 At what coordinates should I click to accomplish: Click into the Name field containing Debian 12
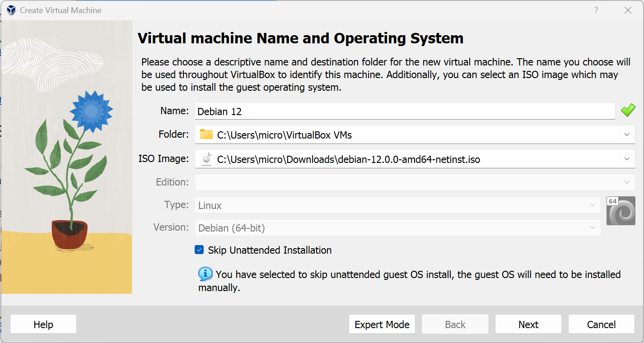[405, 111]
